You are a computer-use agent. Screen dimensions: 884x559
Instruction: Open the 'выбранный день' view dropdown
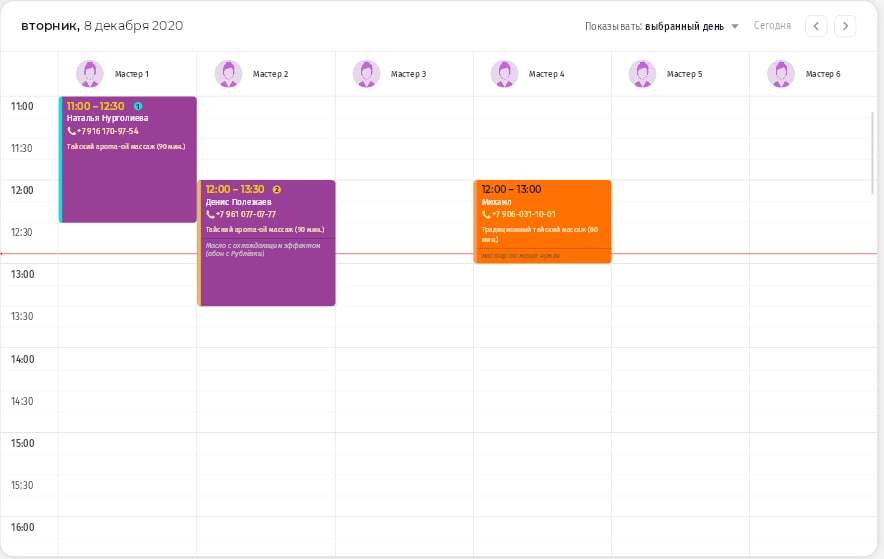[691, 26]
